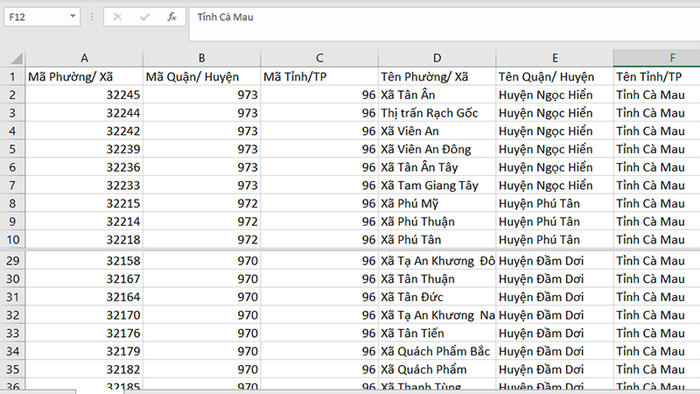The height and width of the screenshot is (394, 700).
Task: Click cell with value 32215
Action: tap(84, 203)
